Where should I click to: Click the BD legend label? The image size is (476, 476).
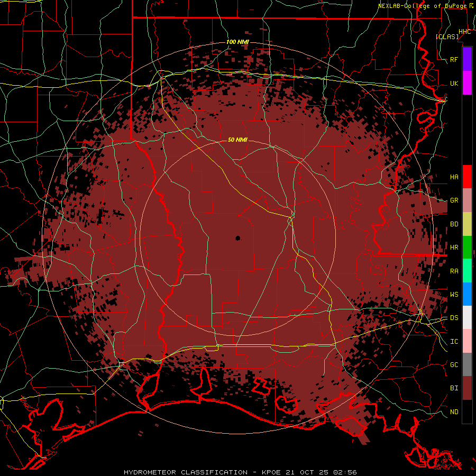click(x=454, y=224)
